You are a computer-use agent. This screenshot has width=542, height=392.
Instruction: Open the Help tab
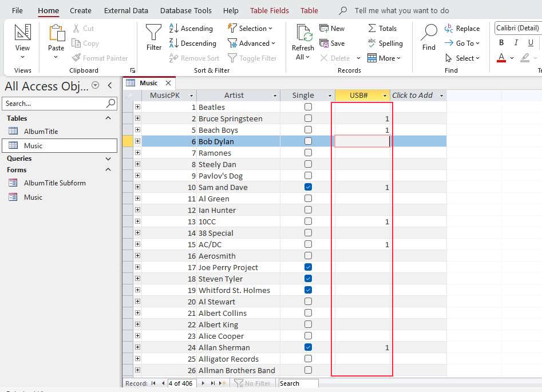coord(231,10)
